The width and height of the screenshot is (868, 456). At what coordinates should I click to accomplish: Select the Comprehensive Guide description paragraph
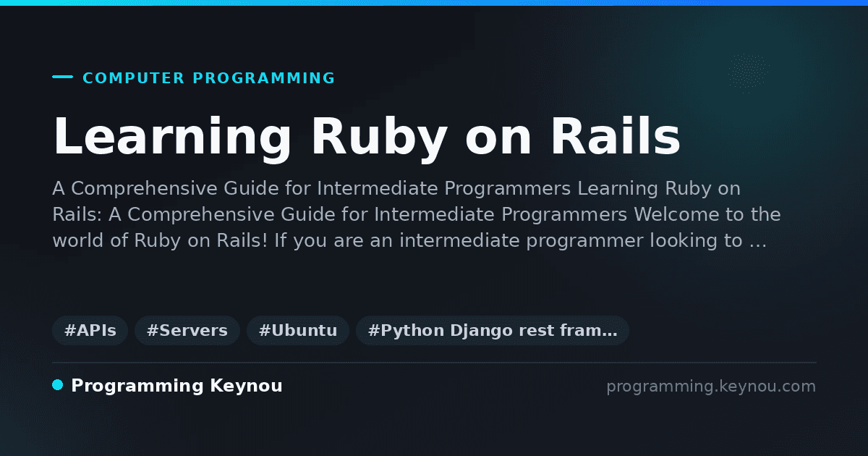(416, 215)
